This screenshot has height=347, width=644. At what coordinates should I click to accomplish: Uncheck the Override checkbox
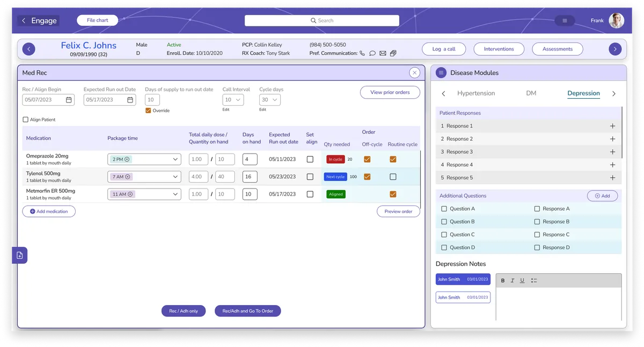click(148, 111)
